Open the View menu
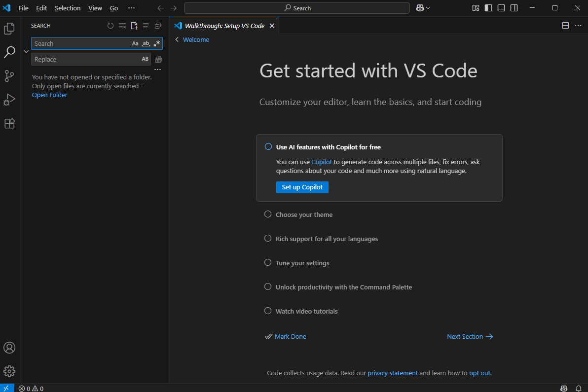588x392 pixels. [x=95, y=8]
